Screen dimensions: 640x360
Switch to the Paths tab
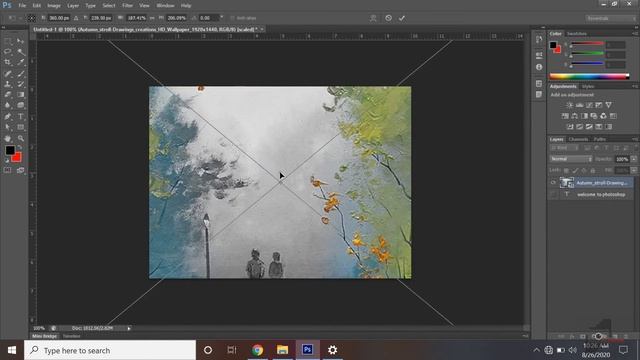click(600, 139)
